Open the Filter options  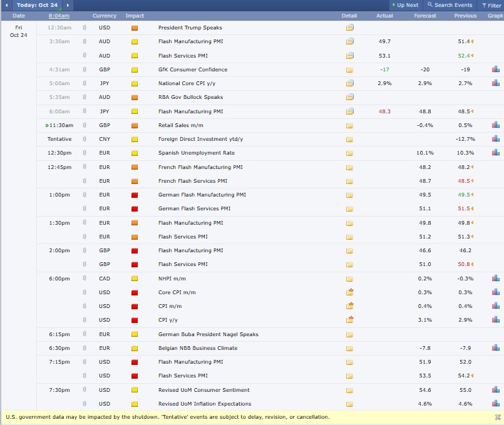pos(491,5)
